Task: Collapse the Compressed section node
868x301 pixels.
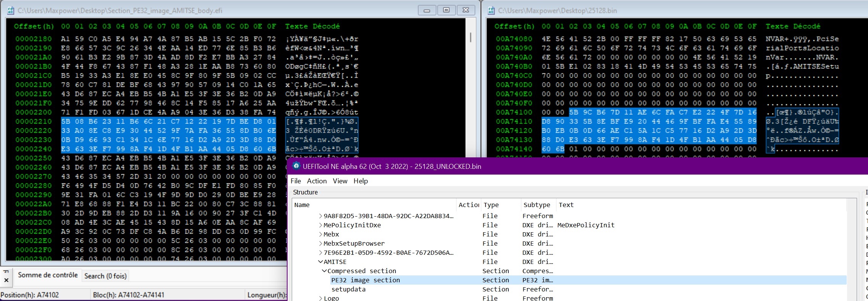Action: pyautogui.click(x=324, y=271)
